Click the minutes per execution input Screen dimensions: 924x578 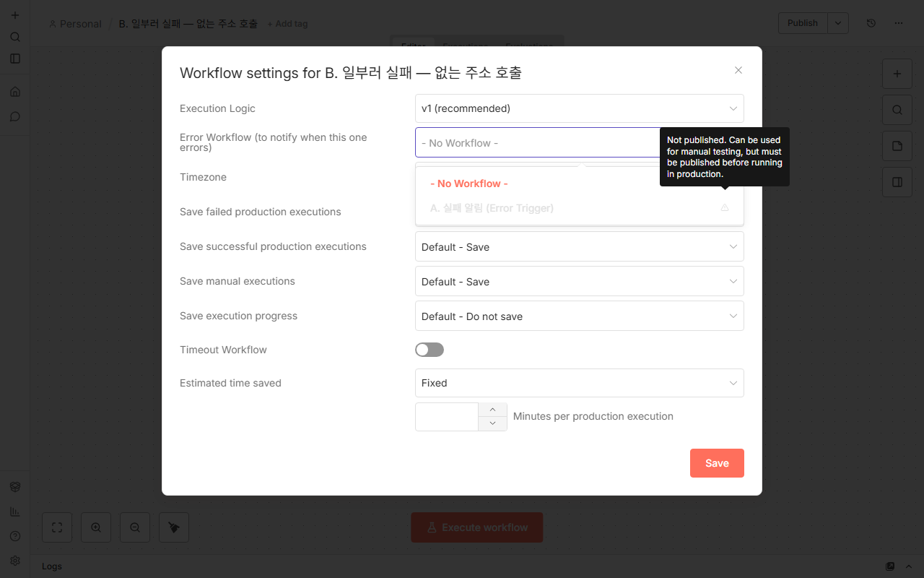(x=447, y=417)
